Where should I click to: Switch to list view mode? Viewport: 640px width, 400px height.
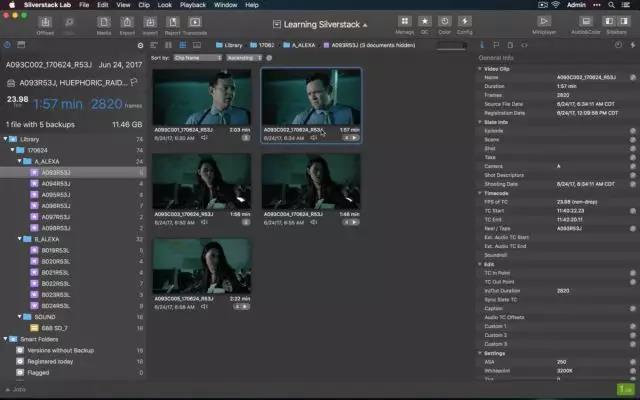(x=154, y=45)
